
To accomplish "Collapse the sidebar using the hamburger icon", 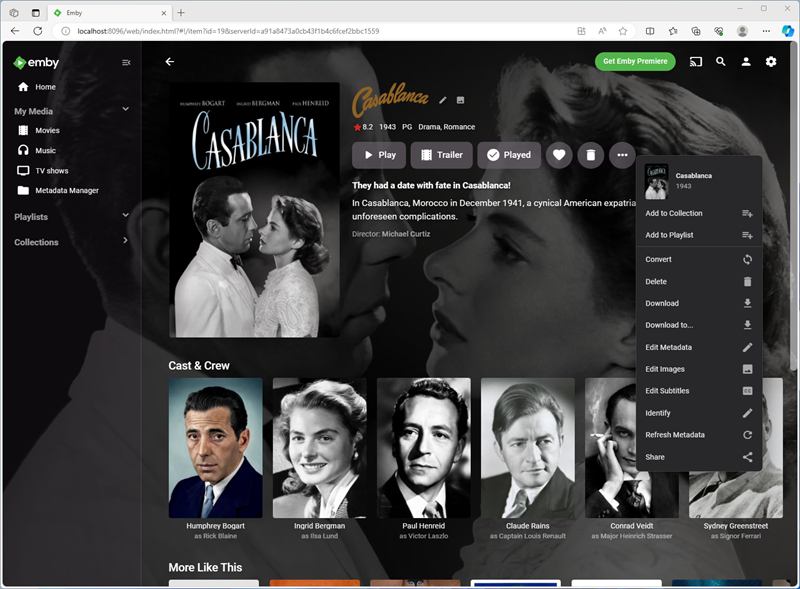I will click(124, 62).
